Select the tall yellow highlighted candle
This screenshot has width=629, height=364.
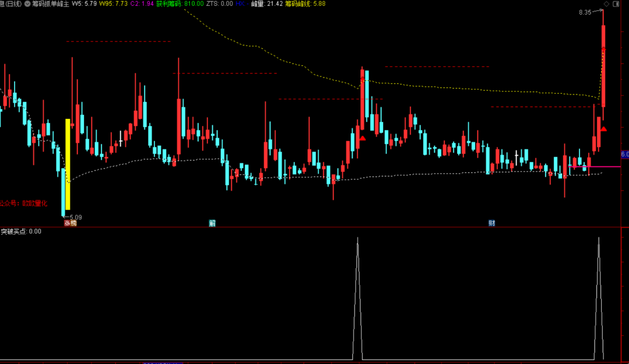coord(68,164)
